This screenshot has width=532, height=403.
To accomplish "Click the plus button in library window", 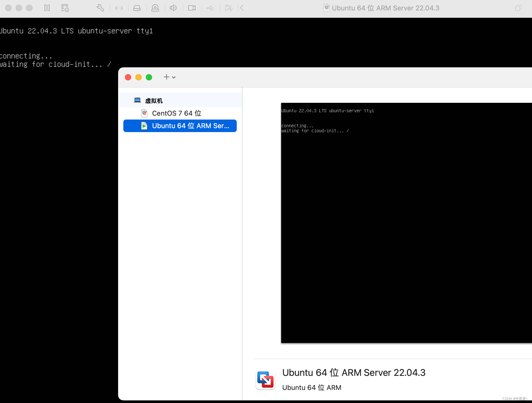I will pos(166,77).
